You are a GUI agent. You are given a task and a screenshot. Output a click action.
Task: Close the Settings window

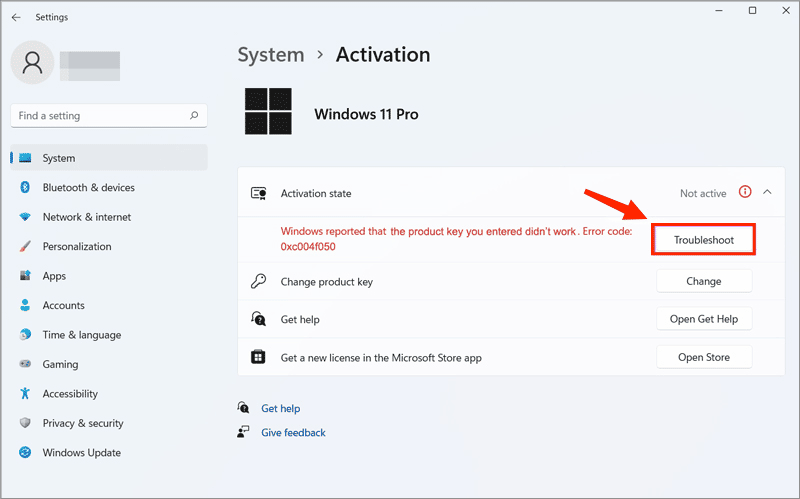tap(786, 10)
